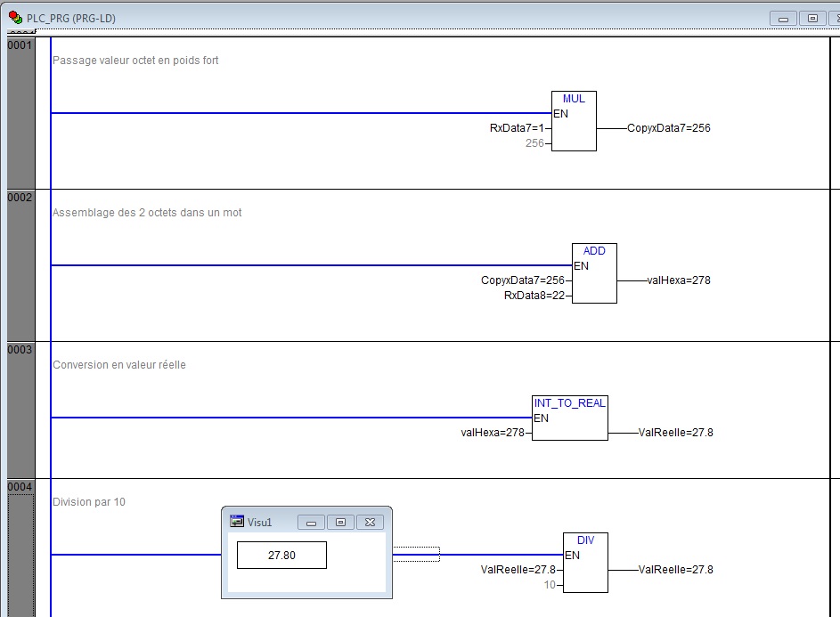Image resolution: width=840 pixels, height=617 pixels.
Task: Select the INT_TO_REAL conversion block
Action: pyautogui.click(x=570, y=418)
